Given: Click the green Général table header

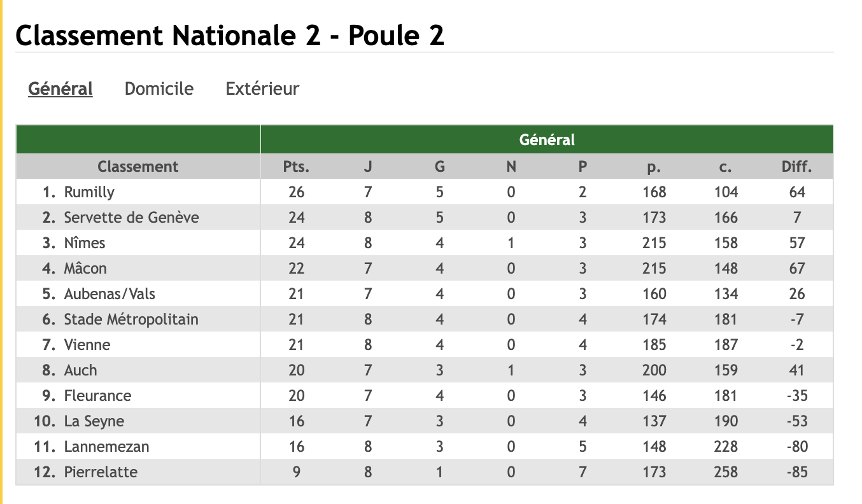Looking at the screenshot, I should coord(547,139).
